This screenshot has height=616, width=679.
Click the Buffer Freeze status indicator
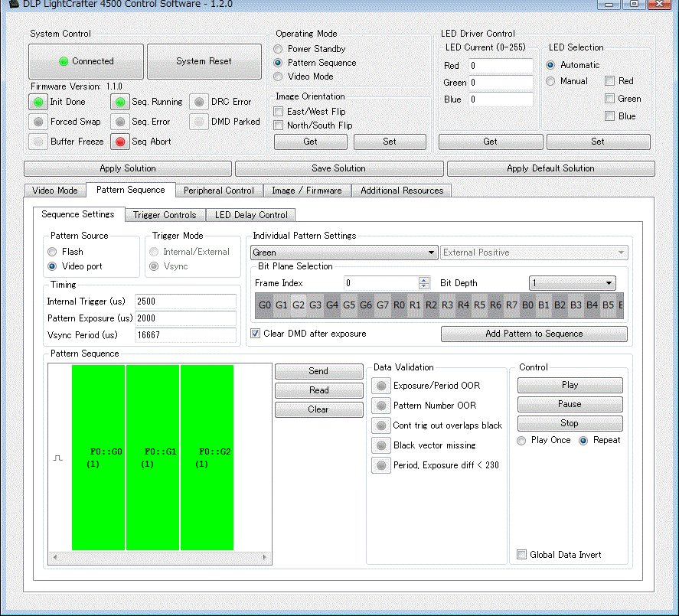(38, 142)
